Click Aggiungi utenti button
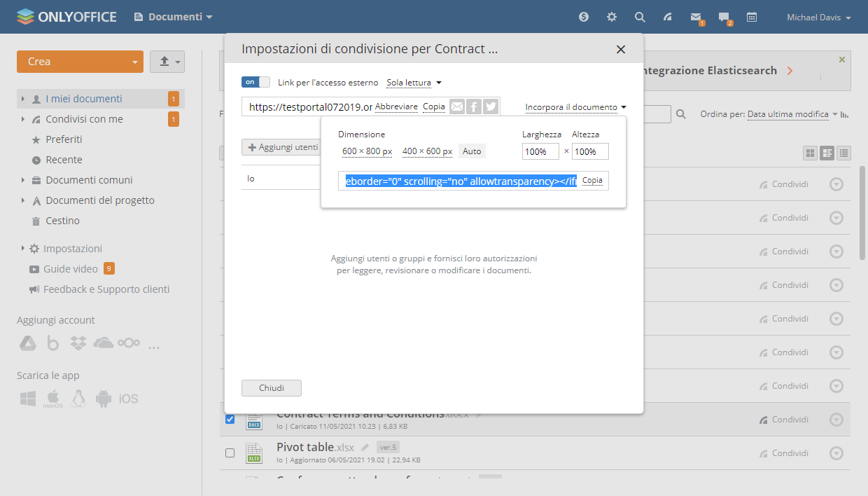868x496 pixels. click(282, 147)
